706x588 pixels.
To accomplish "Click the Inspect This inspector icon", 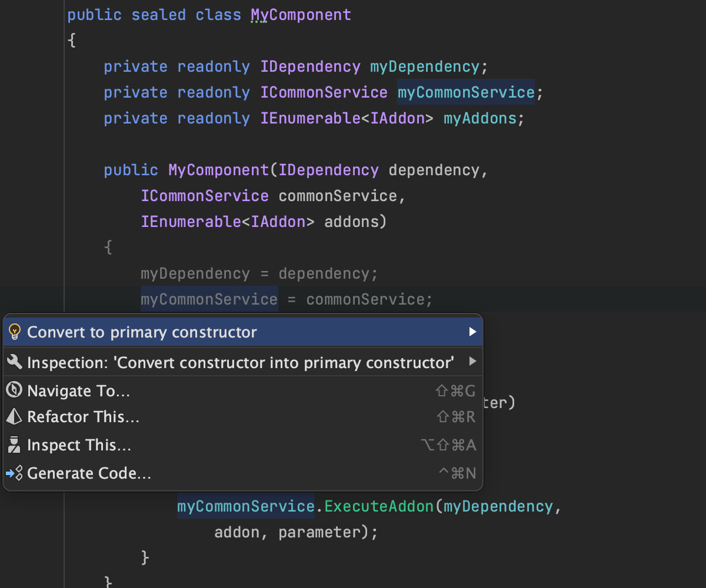I will click(15, 445).
